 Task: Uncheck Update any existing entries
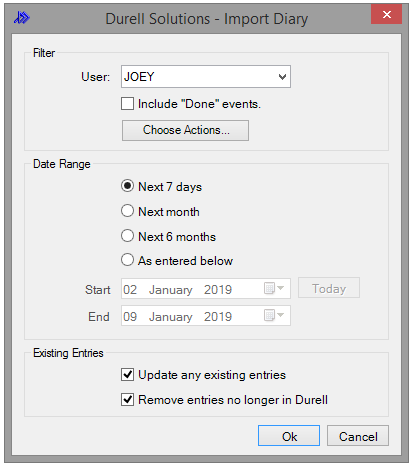pos(127,375)
